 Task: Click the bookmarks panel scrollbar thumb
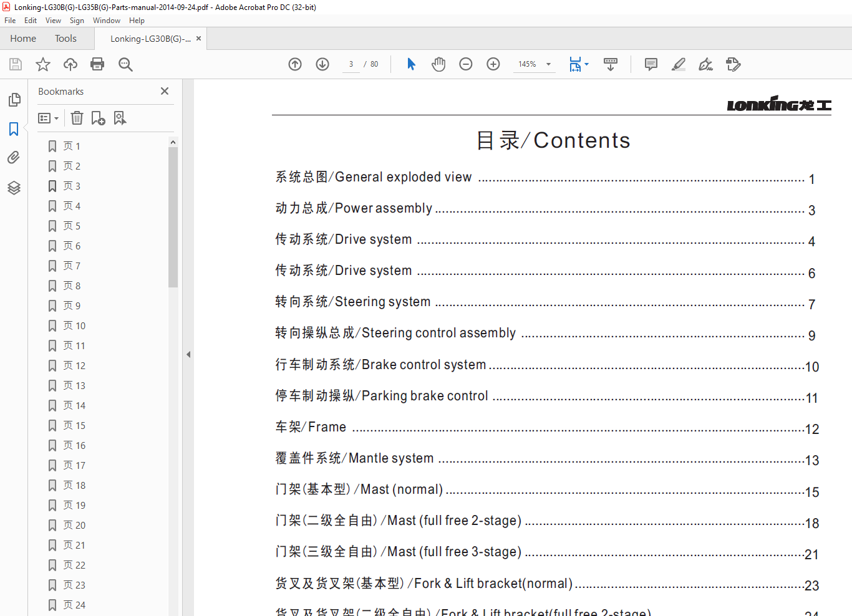(x=173, y=217)
